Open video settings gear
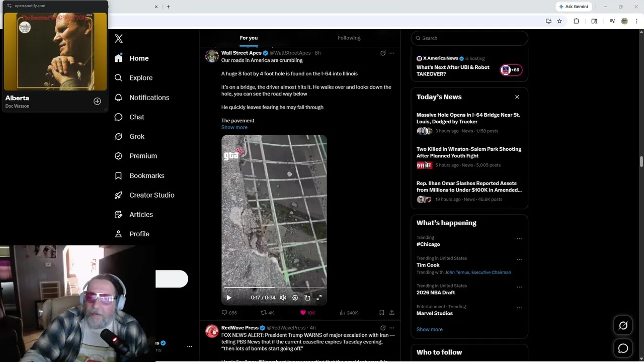 tap(295, 298)
